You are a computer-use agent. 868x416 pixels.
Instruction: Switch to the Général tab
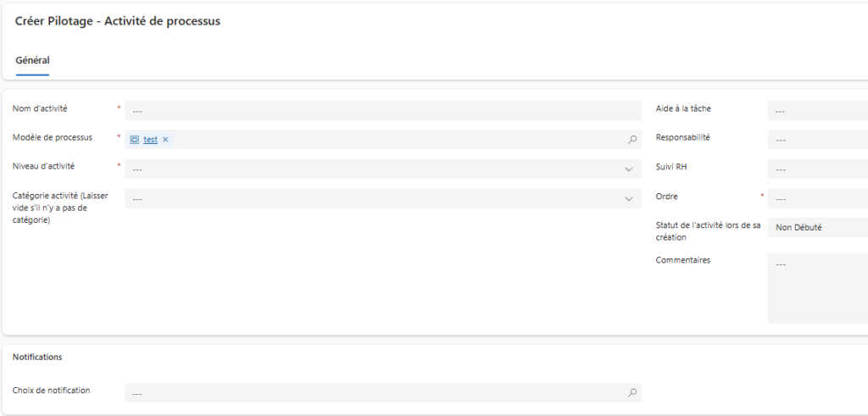tap(32, 60)
